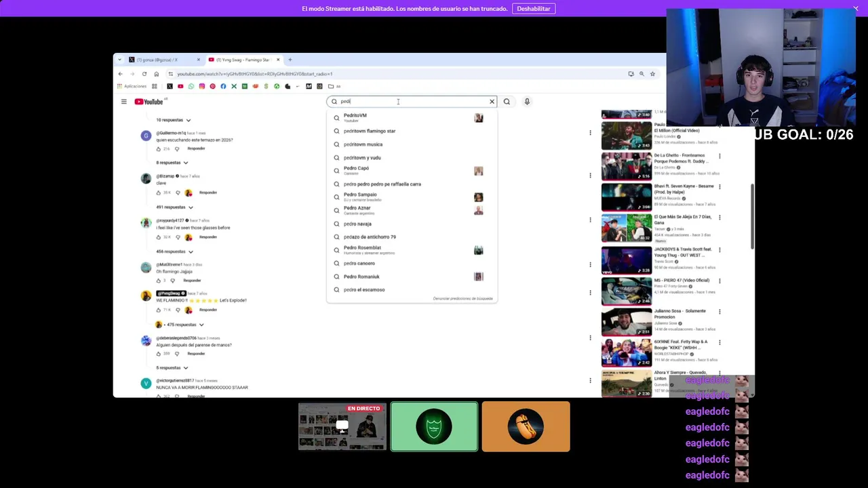Open the bookmarks folder icon
The height and width of the screenshot is (488, 868).
pos(331,86)
